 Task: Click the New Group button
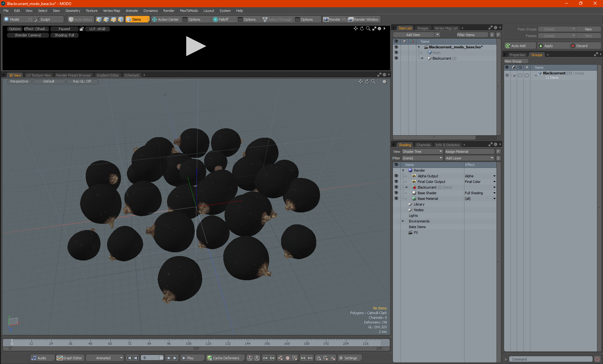(x=516, y=61)
